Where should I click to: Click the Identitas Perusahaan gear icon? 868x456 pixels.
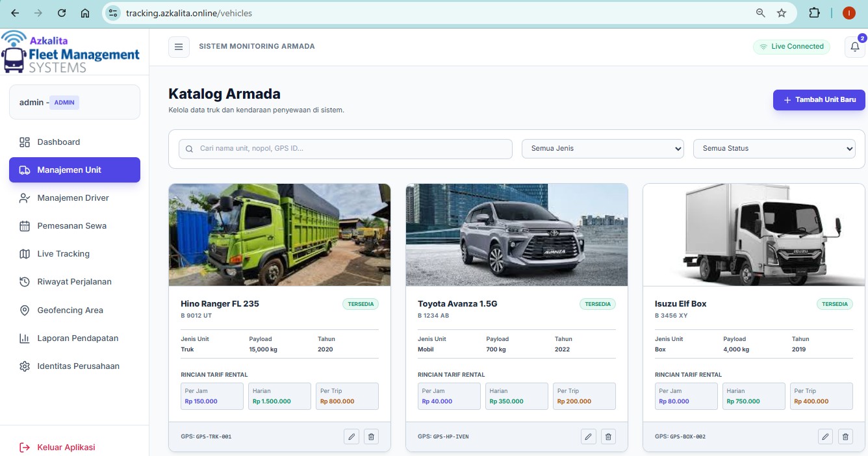[25, 366]
